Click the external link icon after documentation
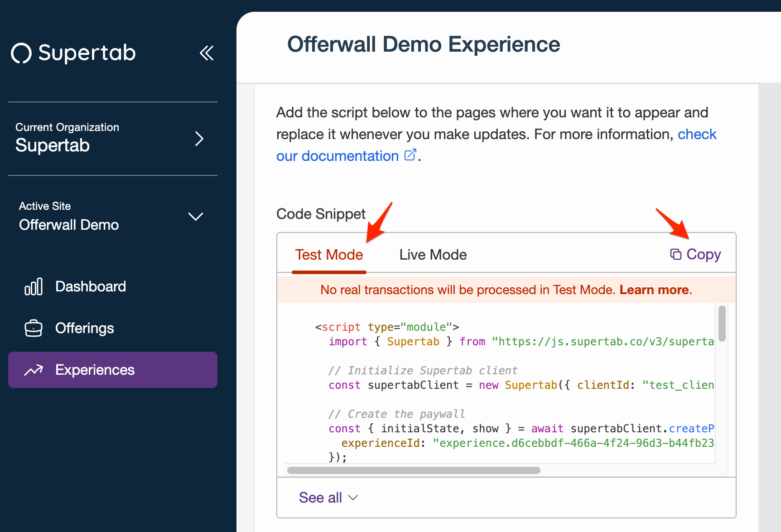 [x=410, y=155]
